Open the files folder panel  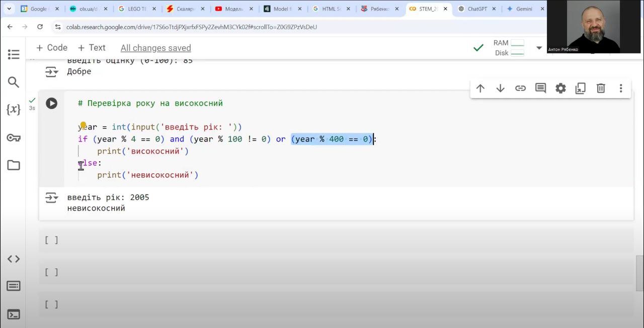[x=14, y=165]
